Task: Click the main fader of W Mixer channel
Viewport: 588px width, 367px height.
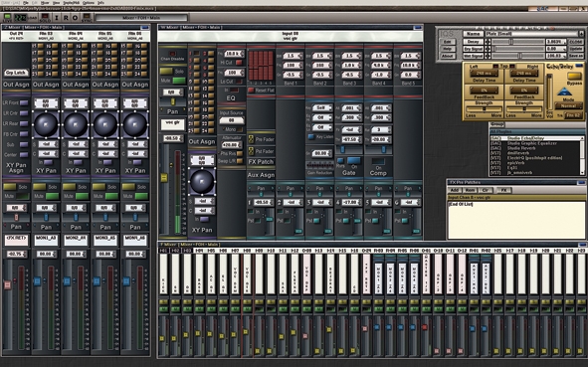Action: click(x=164, y=178)
